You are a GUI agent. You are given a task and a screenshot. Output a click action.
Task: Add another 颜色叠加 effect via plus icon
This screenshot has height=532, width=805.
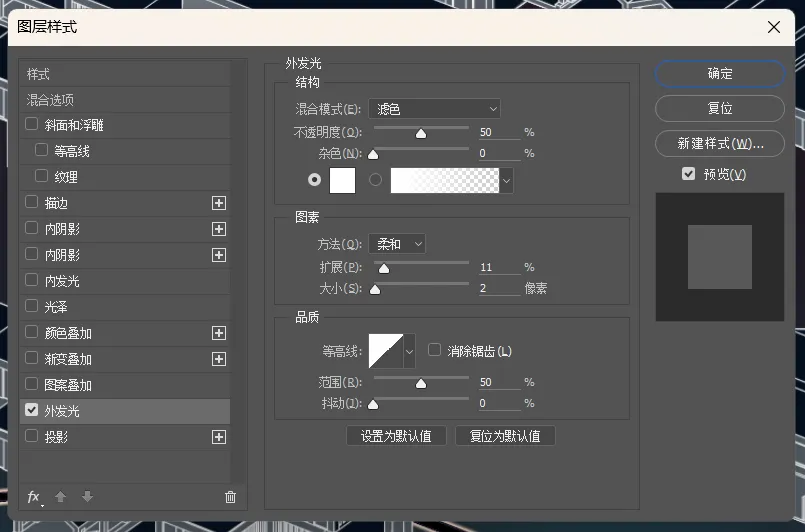pyautogui.click(x=219, y=333)
